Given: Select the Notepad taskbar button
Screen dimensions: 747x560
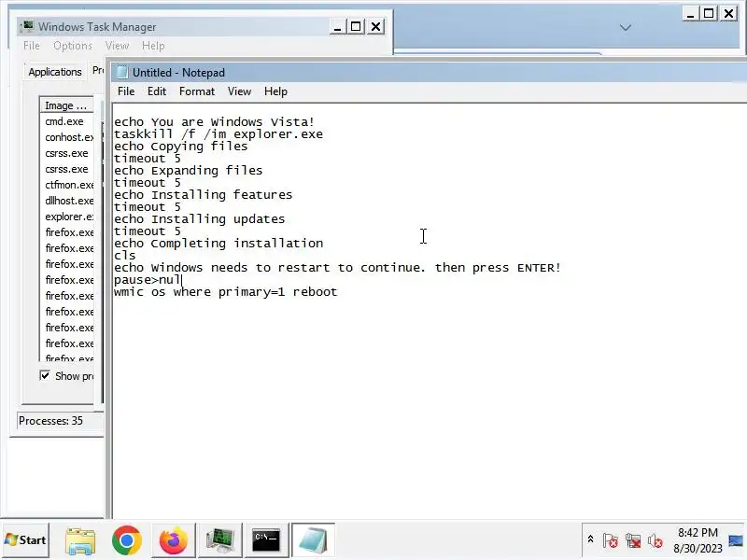Looking at the screenshot, I should point(313,541).
